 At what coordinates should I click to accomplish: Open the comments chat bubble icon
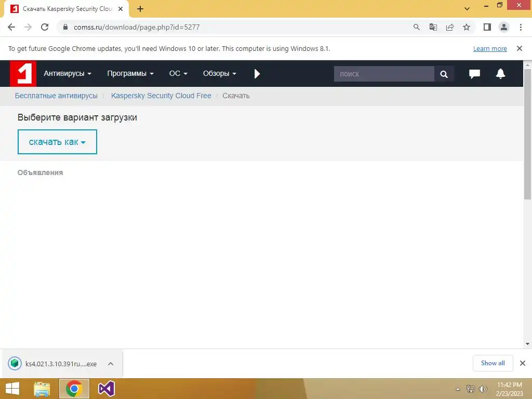(474, 74)
